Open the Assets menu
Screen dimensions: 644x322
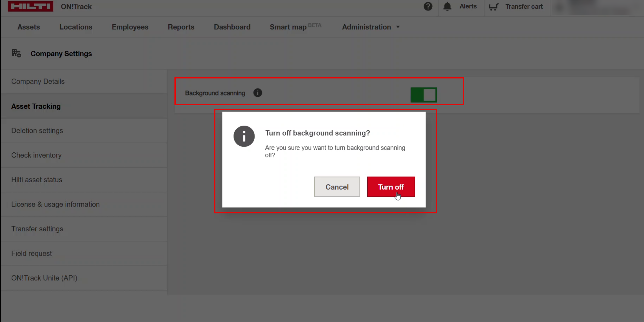pos(29,27)
